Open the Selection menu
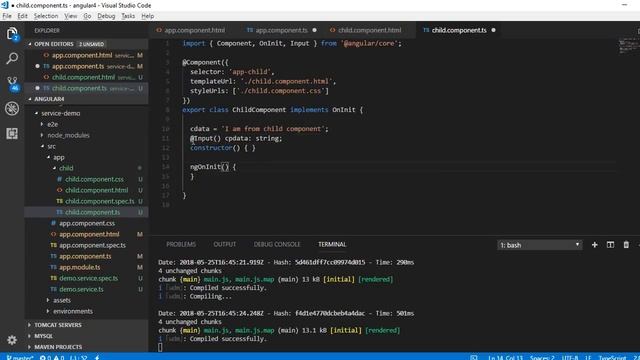Screen dimensions: 640x360 pos(46,16)
